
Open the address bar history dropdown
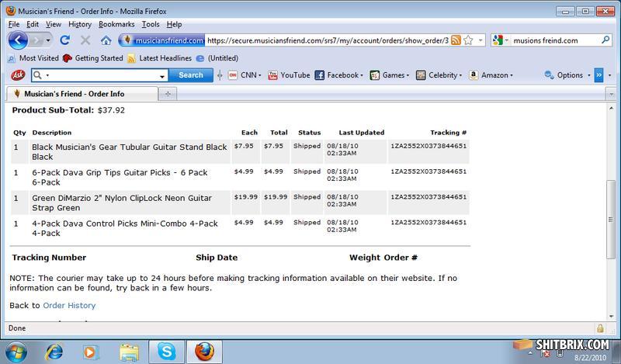(x=480, y=40)
